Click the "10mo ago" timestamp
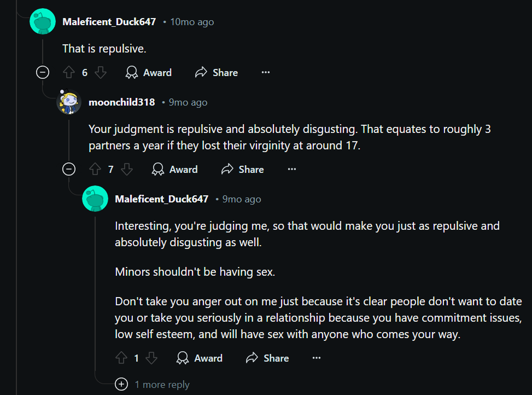Image resolution: width=532 pixels, height=395 pixels. coord(192,22)
